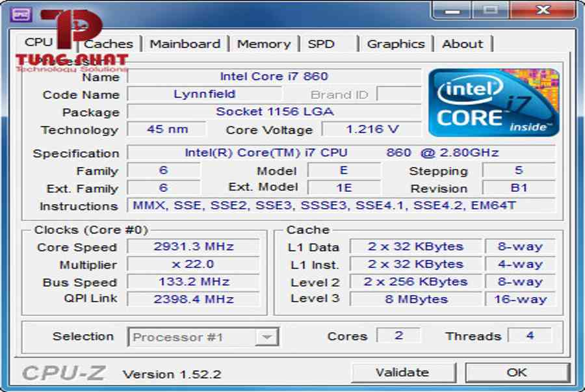
Task: Click the Cores count value '2'
Action: click(399, 335)
